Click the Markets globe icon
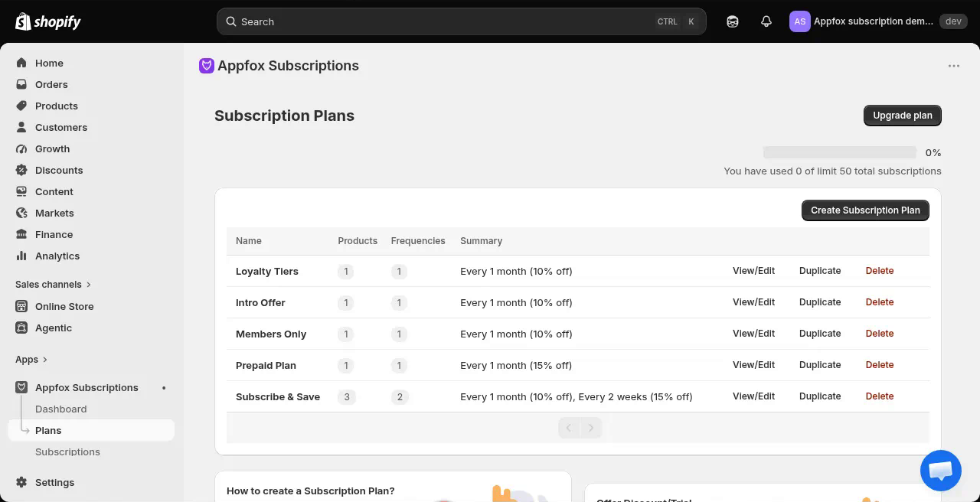This screenshot has height=502, width=980. coord(21,213)
